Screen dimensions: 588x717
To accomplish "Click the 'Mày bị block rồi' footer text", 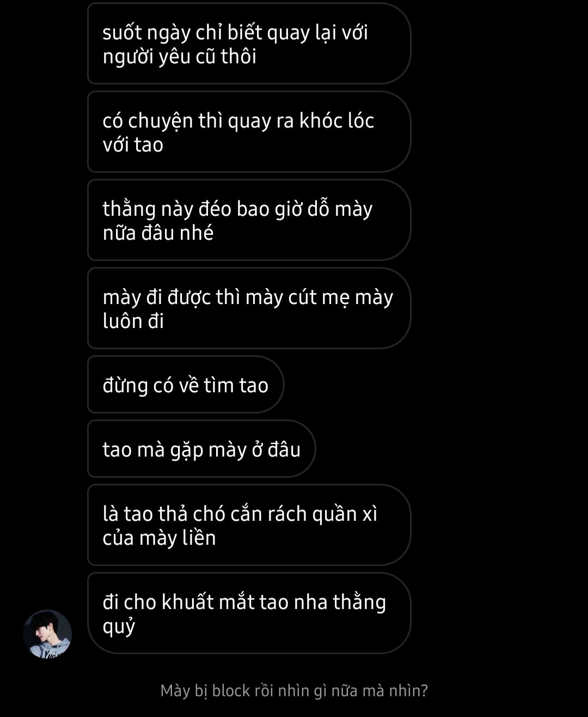I will point(294,691).
